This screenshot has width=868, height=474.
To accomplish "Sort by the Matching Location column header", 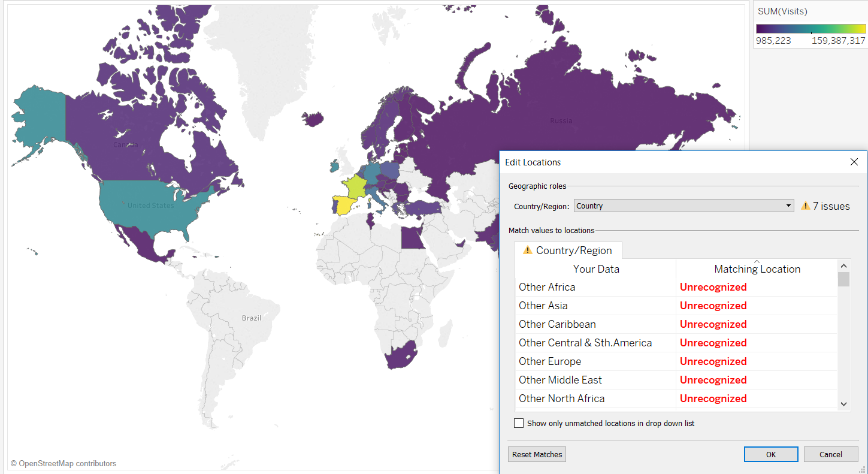I will pyautogui.click(x=757, y=269).
